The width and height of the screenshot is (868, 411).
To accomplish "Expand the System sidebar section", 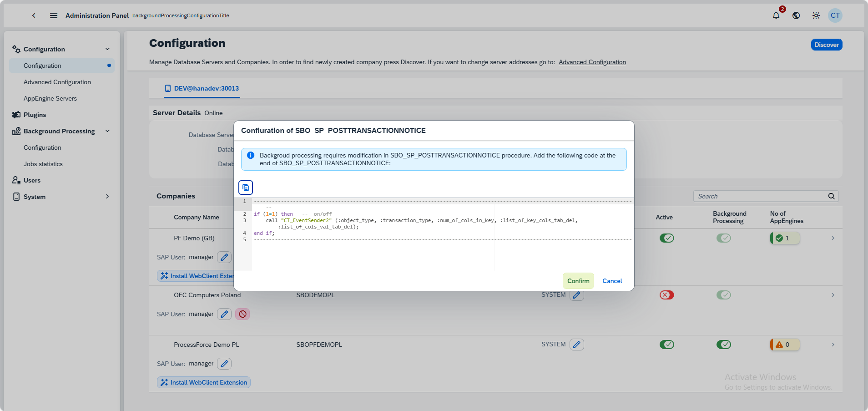I will point(107,196).
